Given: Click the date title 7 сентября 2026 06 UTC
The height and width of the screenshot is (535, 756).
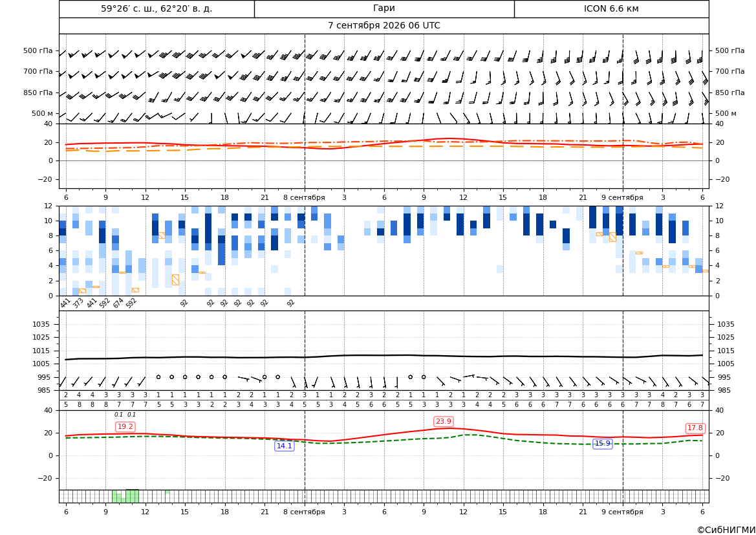Looking at the screenshot, I should 383,26.
